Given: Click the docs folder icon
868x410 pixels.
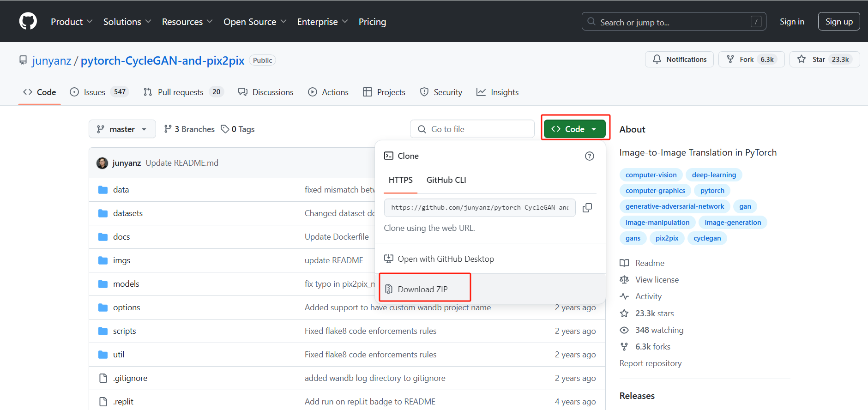Looking at the screenshot, I should tap(103, 237).
